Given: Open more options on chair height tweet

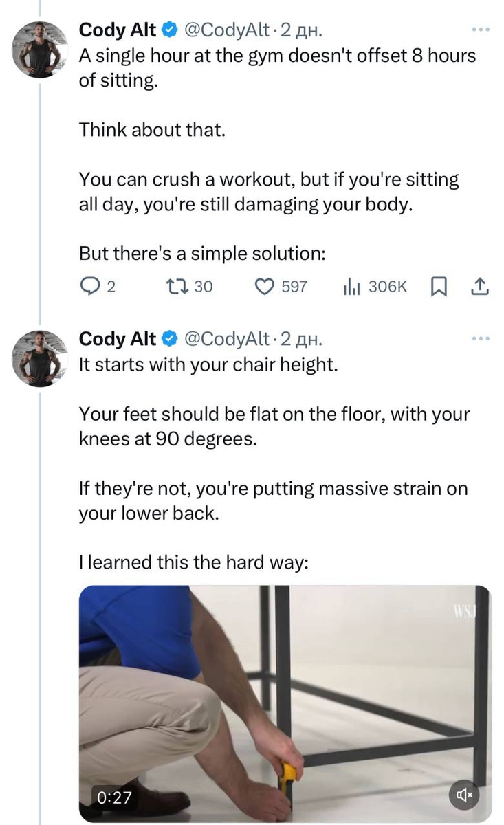Looking at the screenshot, I should pos(480,339).
